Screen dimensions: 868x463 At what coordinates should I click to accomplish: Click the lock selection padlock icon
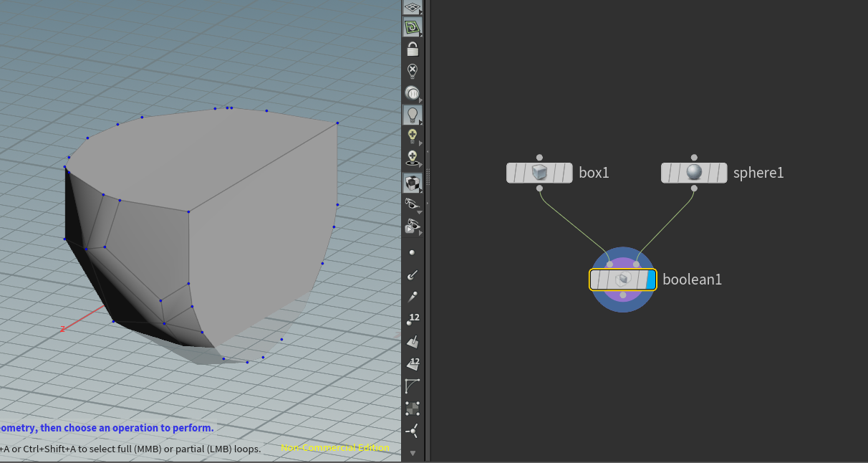coord(412,49)
